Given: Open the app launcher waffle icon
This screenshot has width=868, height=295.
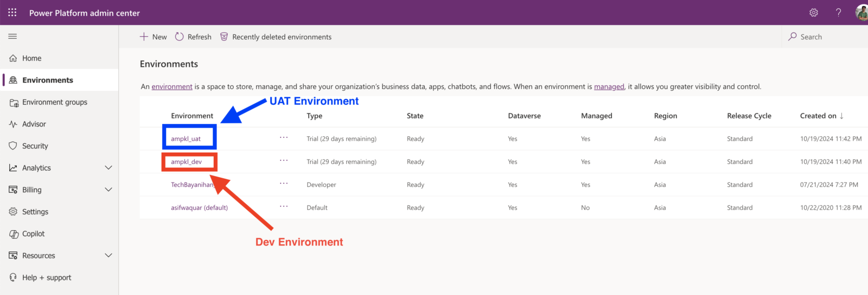Looking at the screenshot, I should click(12, 12).
